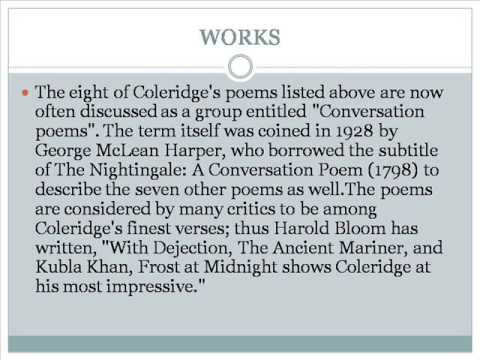Click "The Nightingale: A Conversation Poem" text

click(x=208, y=170)
